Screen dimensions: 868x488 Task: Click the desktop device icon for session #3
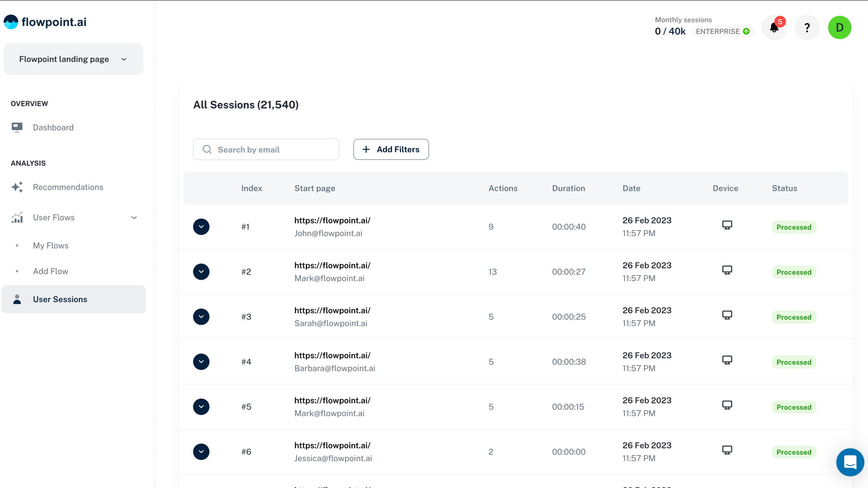click(x=727, y=315)
